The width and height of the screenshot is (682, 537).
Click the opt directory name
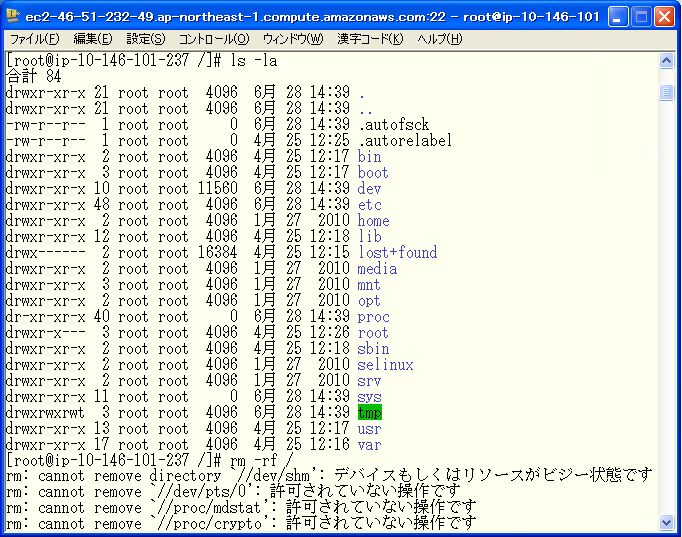point(369,301)
